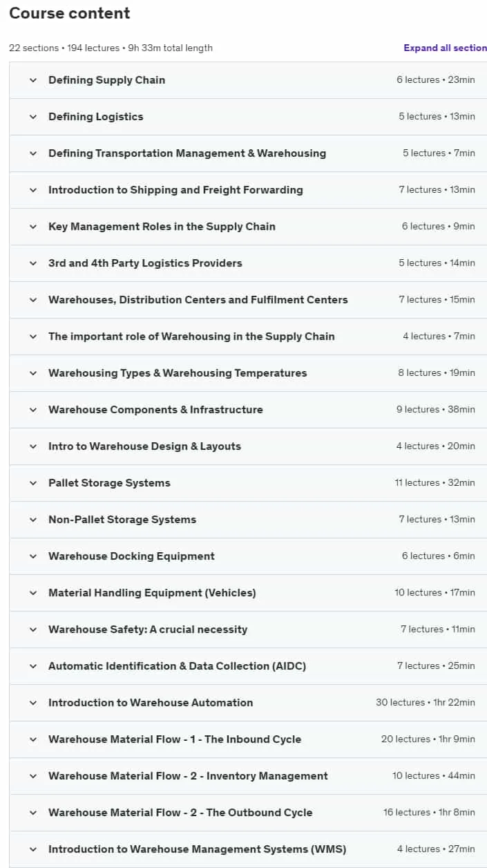The width and height of the screenshot is (487, 868).
Task: Expand the Defining Supply Chain chevron
Action: [32, 80]
